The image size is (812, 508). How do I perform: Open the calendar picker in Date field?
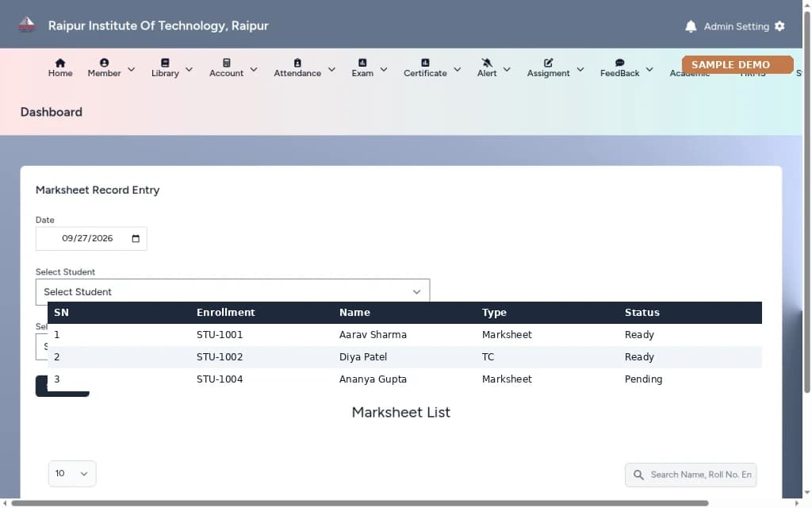pos(136,238)
